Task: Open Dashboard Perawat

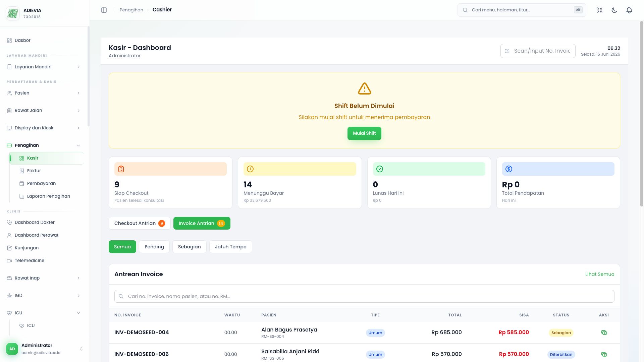Action: click(44, 235)
